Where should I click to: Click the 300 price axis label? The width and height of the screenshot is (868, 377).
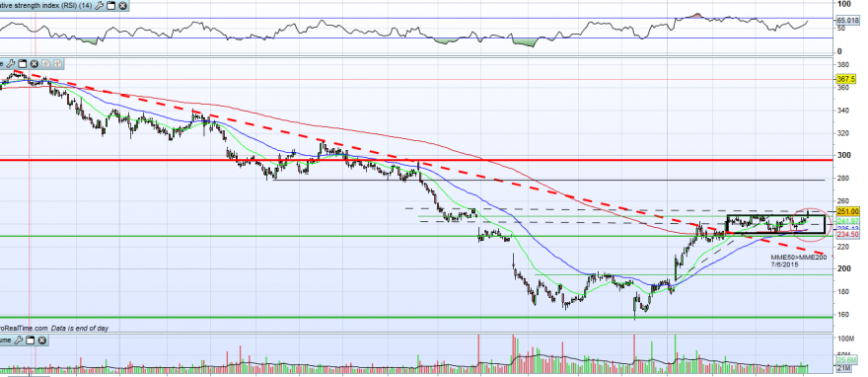click(x=843, y=155)
